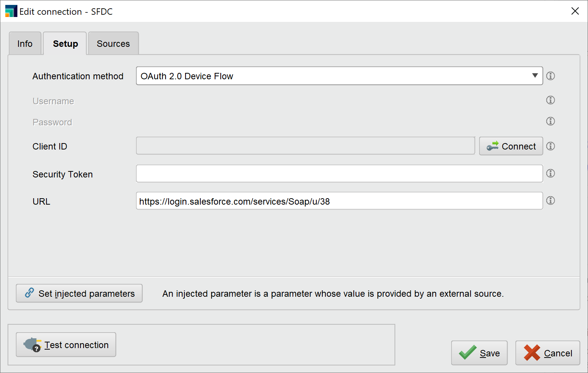Click the chain-link icon beside Set injected parameters

[29, 293]
